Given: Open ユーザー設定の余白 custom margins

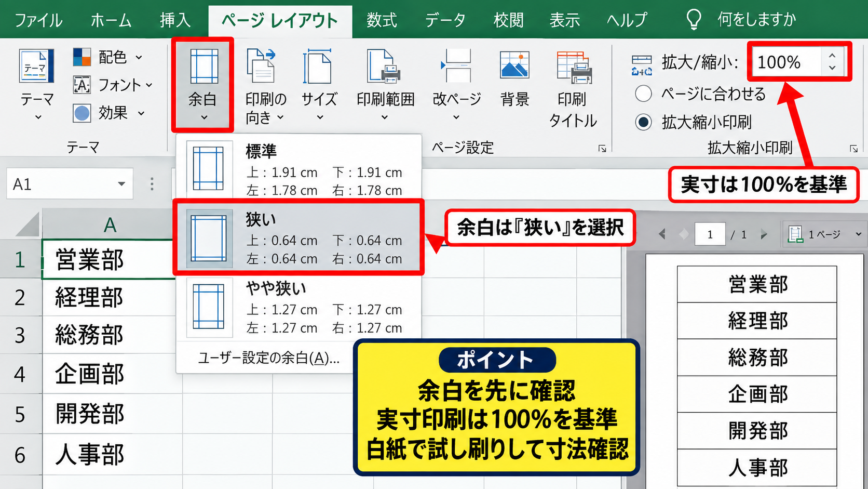Looking at the screenshot, I should [x=268, y=358].
